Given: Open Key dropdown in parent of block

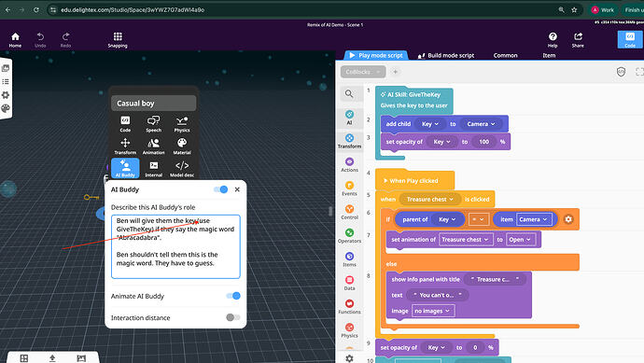Looking at the screenshot, I should coord(447,219).
